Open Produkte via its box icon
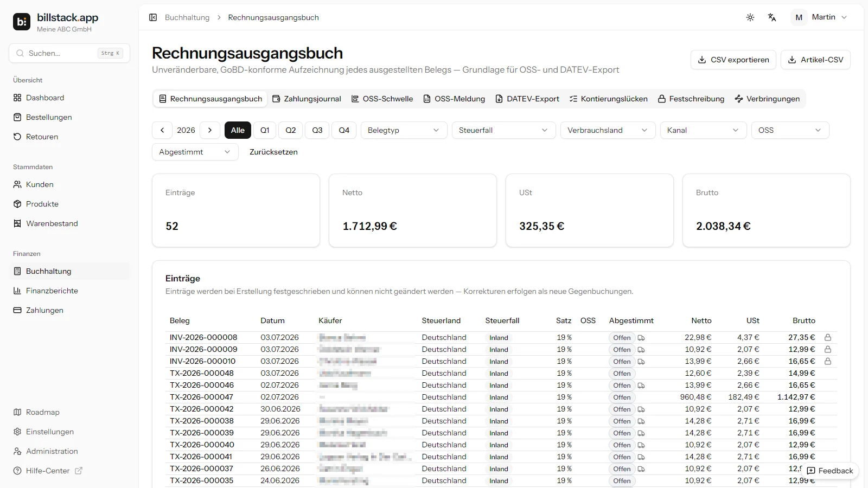This screenshot has height=488, width=868. point(17,204)
